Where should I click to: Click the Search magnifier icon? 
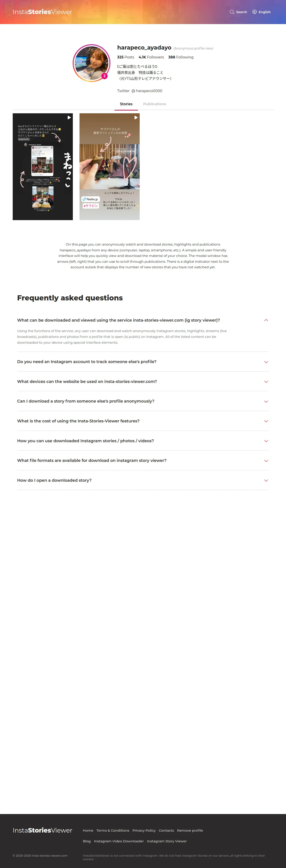click(x=232, y=12)
